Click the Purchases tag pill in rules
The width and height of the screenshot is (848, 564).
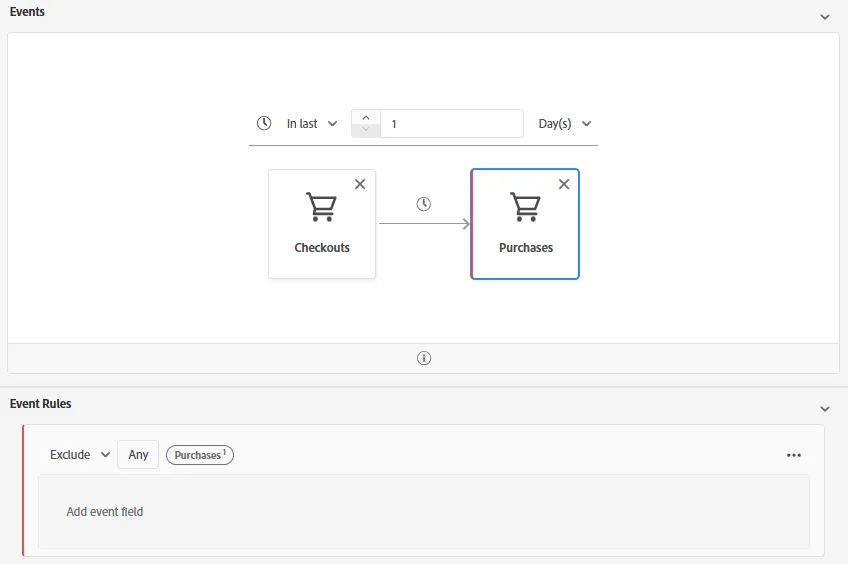coord(200,455)
